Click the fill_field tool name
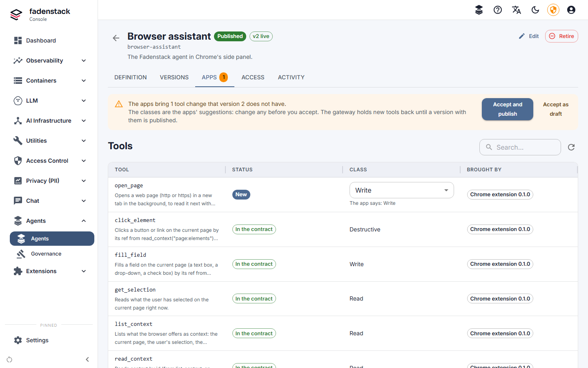The image size is (588, 368). [130, 255]
